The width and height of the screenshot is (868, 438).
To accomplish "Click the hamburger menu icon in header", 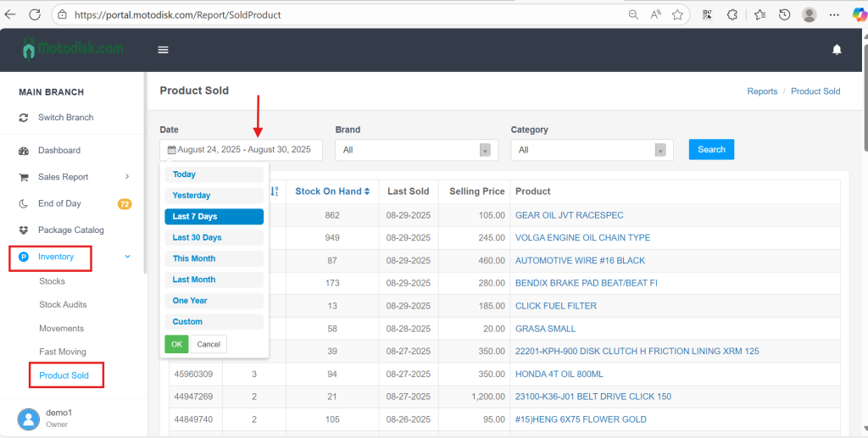I will [164, 50].
